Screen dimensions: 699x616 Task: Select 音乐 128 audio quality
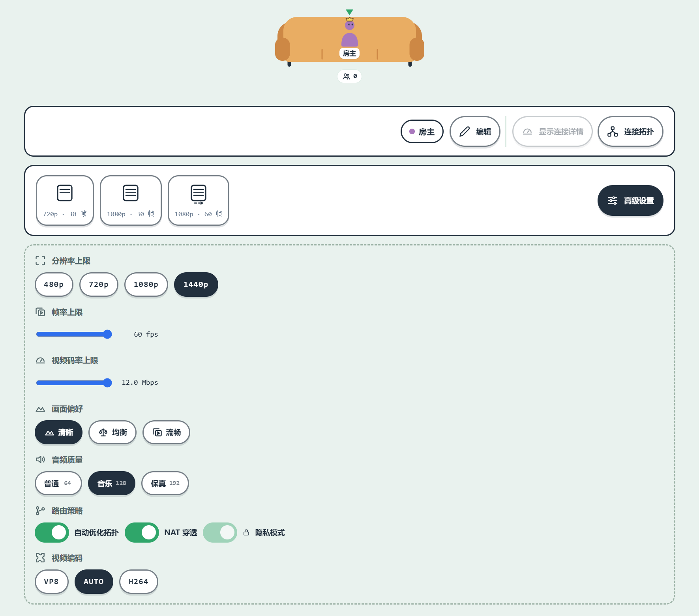click(112, 483)
